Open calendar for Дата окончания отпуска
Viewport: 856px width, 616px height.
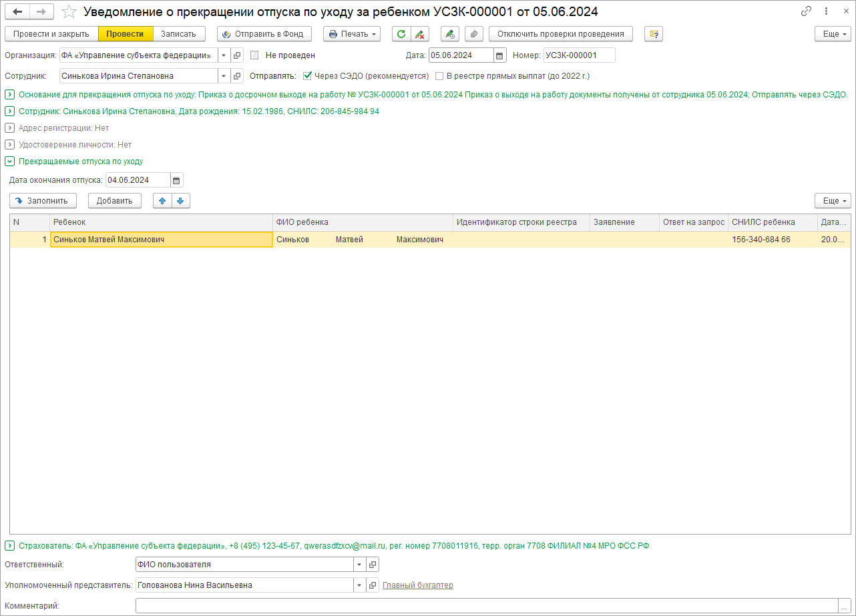click(x=176, y=180)
